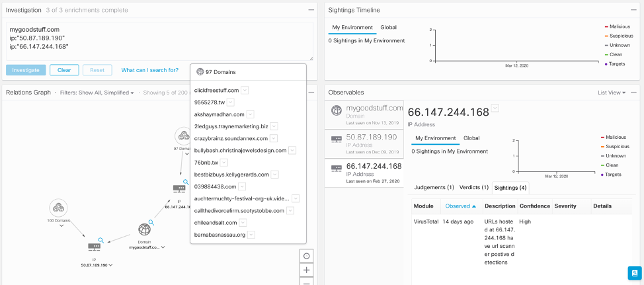
Task: Zoom in on the relations graph
Action: pyautogui.click(x=306, y=270)
